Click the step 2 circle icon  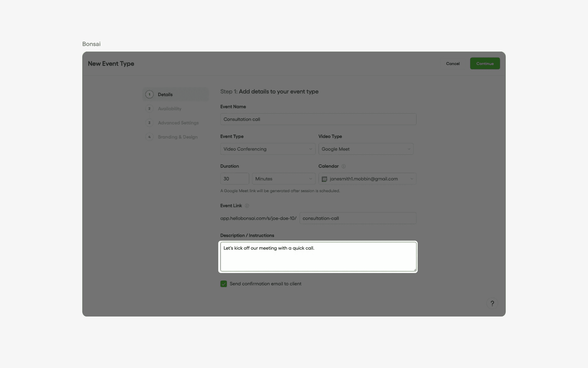pos(149,109)
